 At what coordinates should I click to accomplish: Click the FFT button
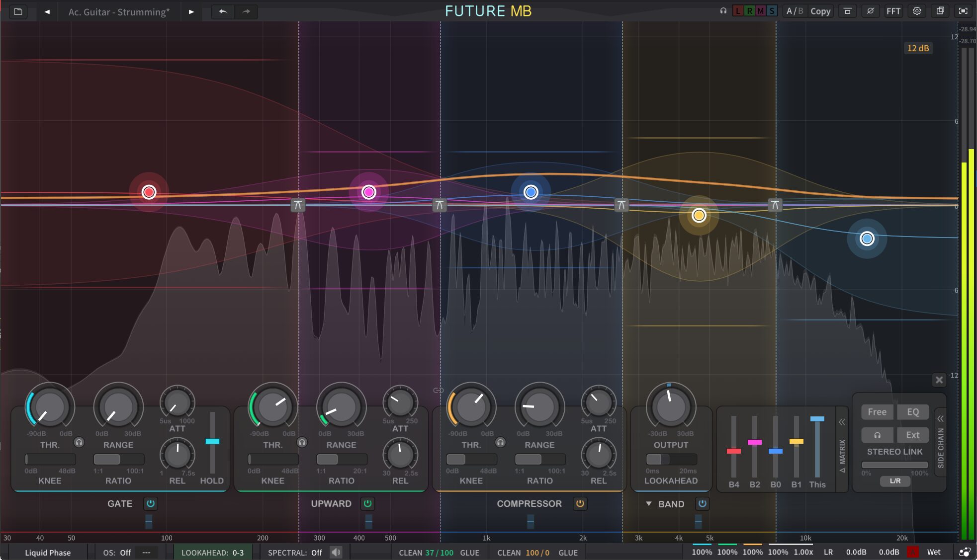pos(893,11)
